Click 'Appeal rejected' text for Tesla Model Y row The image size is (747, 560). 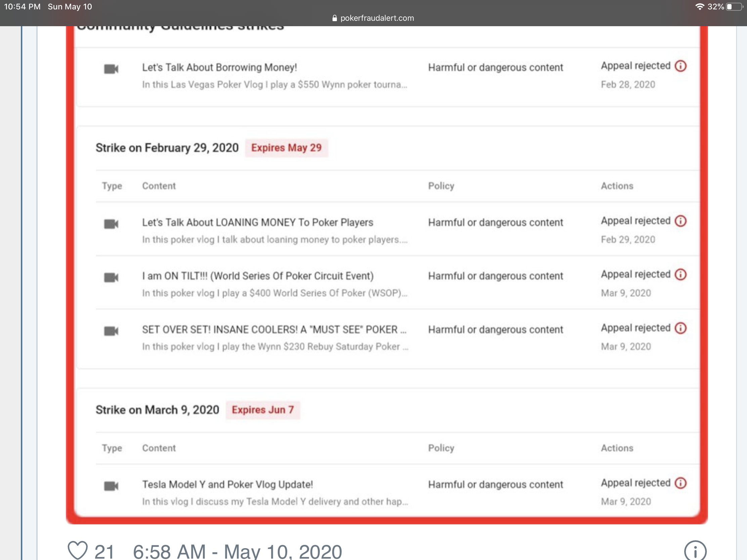pyautogui.click(x=635, y=483)
